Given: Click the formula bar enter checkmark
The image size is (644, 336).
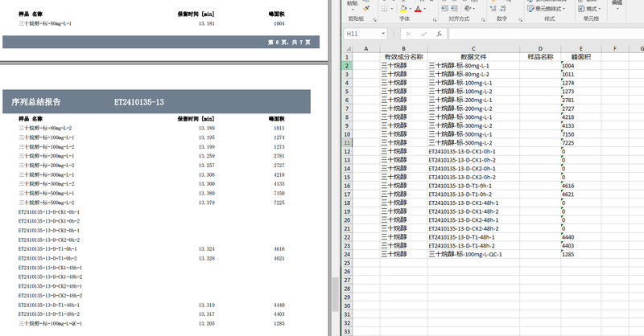Looking at the screenshot, I should [x=424, y=34].
